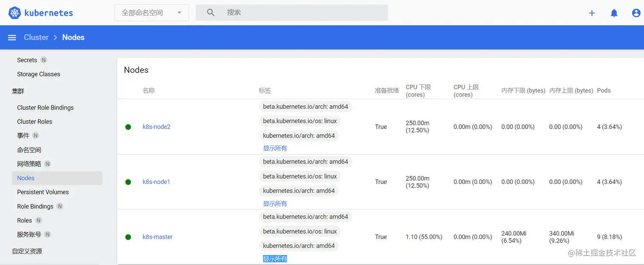Click the green status dot for k8s-node2
Image resolution: width=644 pixels, height=265 pixels.
pyautogui.click(x=128, y=127)
